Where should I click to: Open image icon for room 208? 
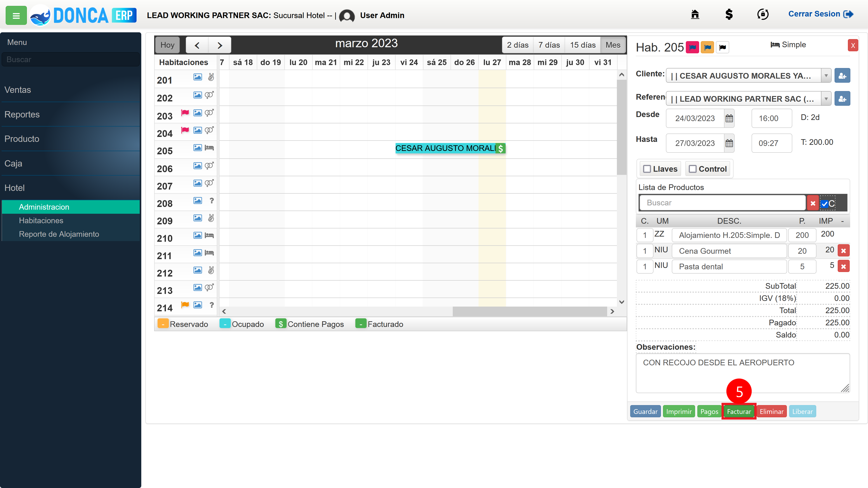(x=198, y=201)
